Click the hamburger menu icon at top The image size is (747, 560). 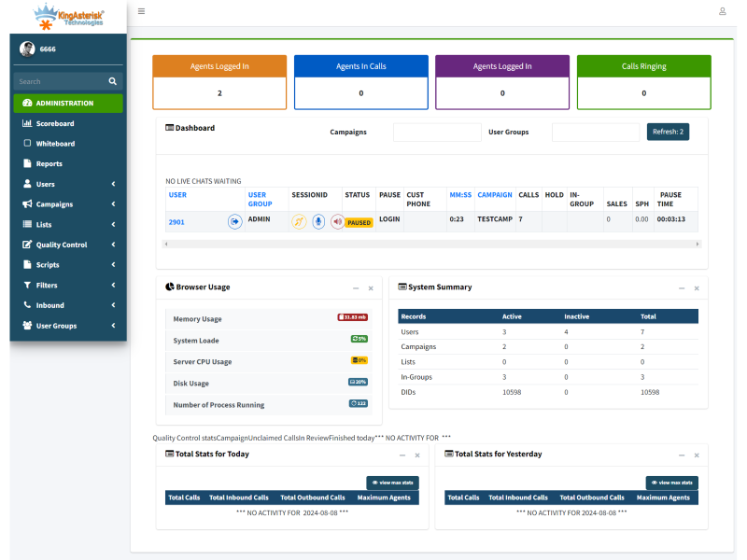coord(141,11)
